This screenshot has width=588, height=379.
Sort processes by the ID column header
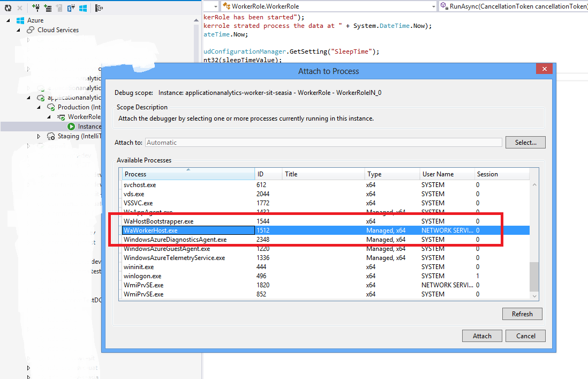tap(268, 174)
